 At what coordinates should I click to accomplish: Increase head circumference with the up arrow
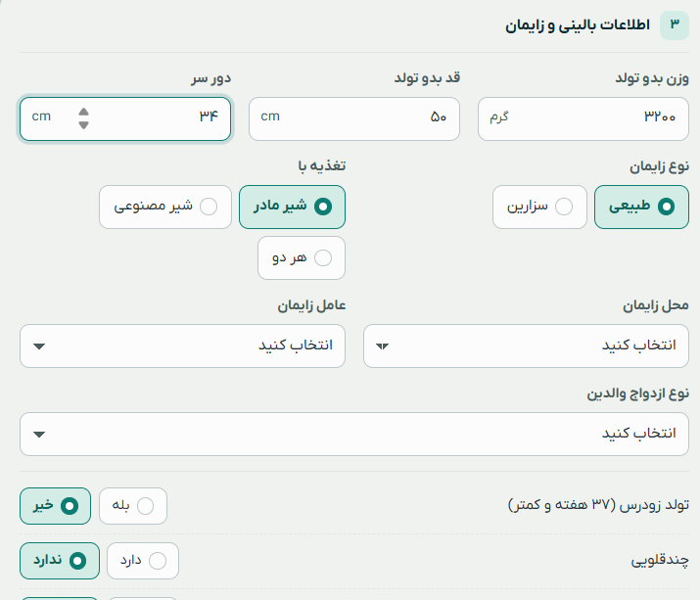click(x=83, y=112)
